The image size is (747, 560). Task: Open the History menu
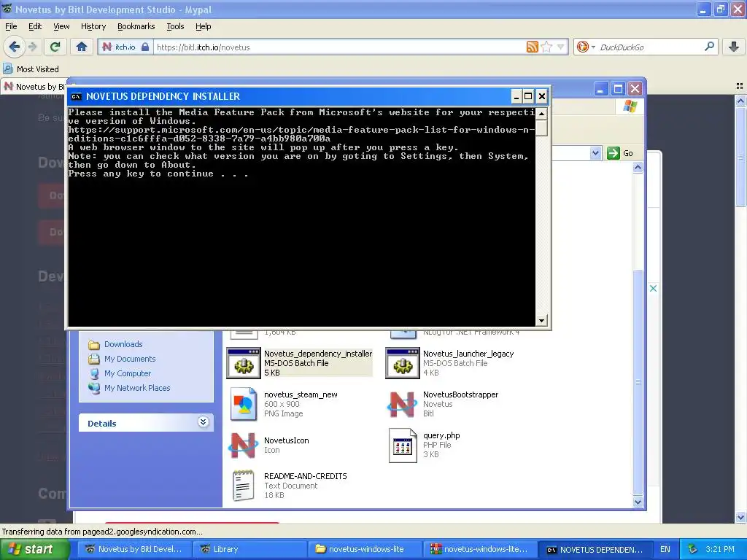point(93,26)
